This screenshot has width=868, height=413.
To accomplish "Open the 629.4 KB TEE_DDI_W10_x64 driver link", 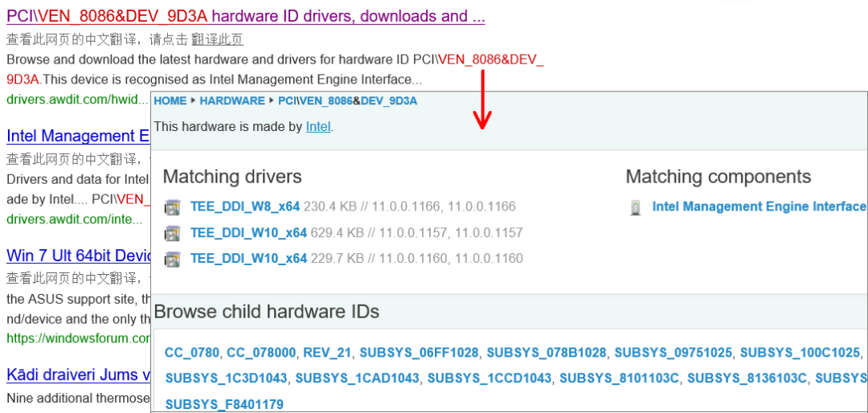I will [248, 233].
